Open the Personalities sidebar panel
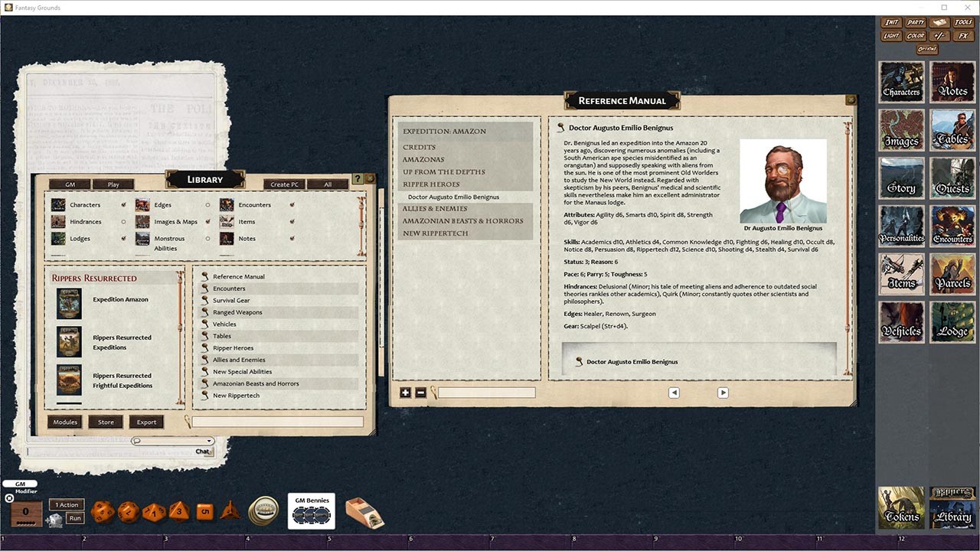This screenshot has height=551, width=980. (x=901, y=226)
